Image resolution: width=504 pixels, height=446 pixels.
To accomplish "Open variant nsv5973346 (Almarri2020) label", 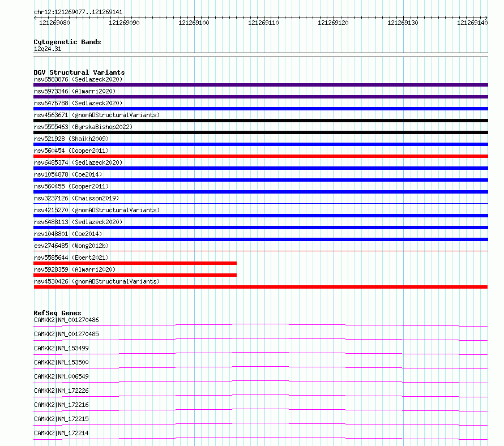I will 75,91.
